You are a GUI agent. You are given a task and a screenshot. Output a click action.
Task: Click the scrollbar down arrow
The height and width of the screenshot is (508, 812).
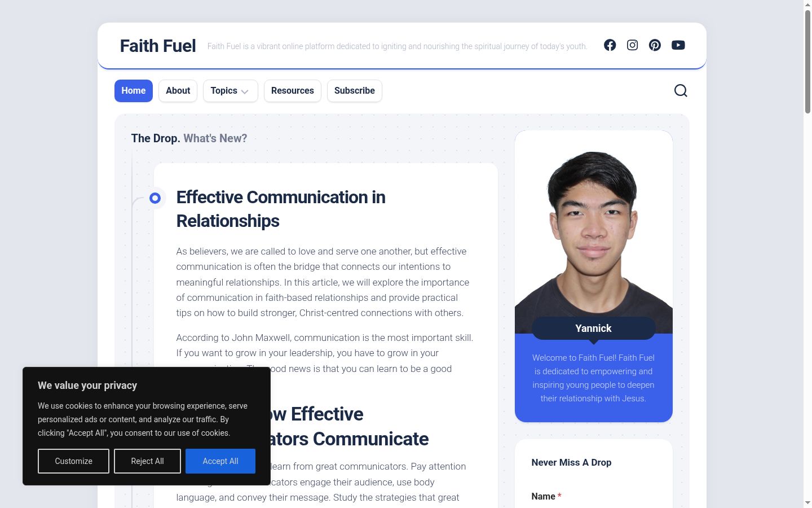[x=807, y=503]
